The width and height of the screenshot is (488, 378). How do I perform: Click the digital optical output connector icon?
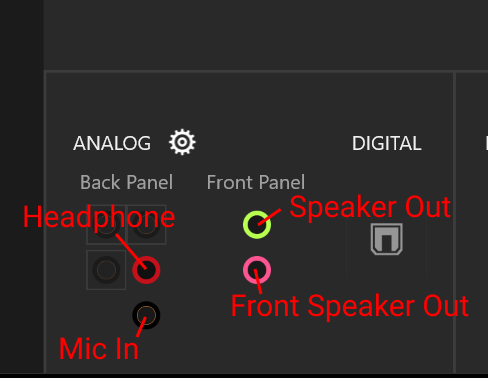tap(387, 239)
